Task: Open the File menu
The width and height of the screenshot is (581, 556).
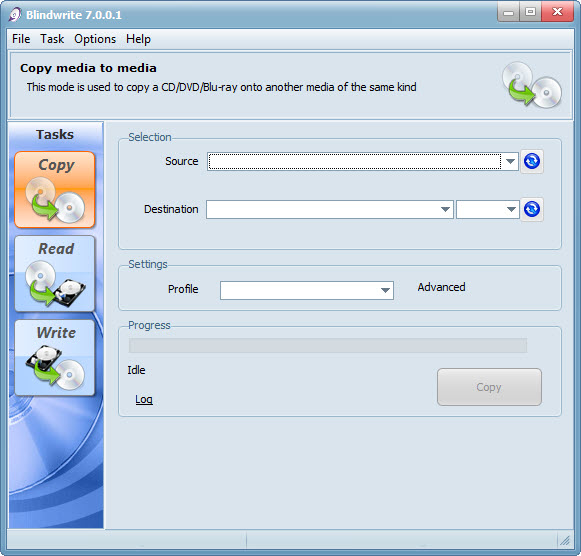Action: click(x=21, y=39)
